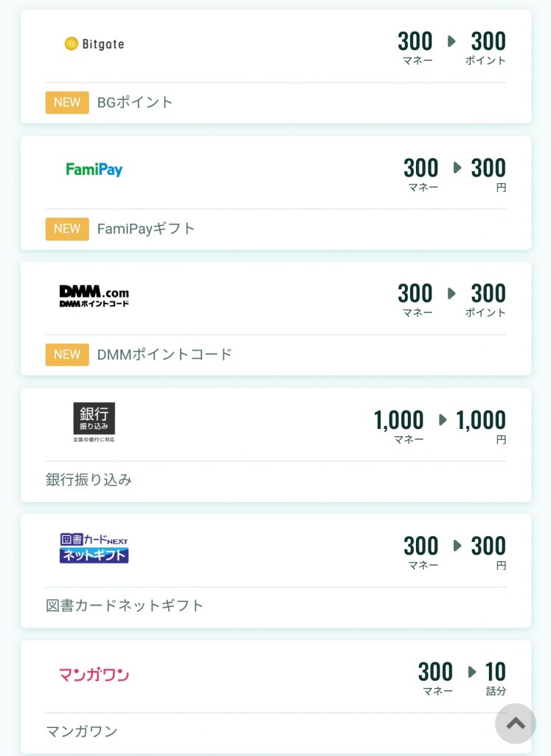551x756 pixels.
Task: Open the 銀行振り込み option
Action: 89,480
